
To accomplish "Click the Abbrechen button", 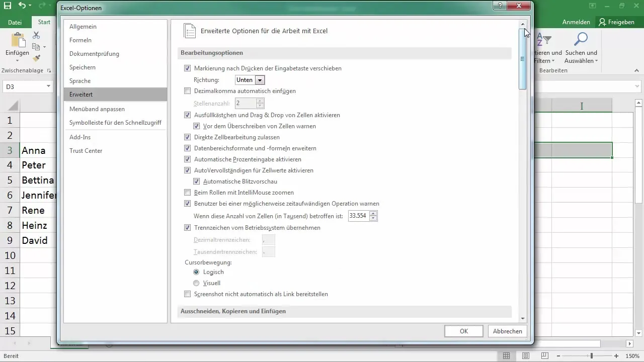I will (507, 331).
